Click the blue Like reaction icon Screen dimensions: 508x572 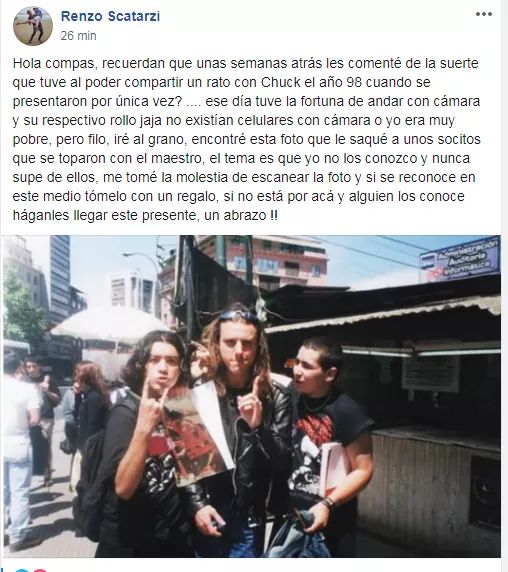pos(23,570)
